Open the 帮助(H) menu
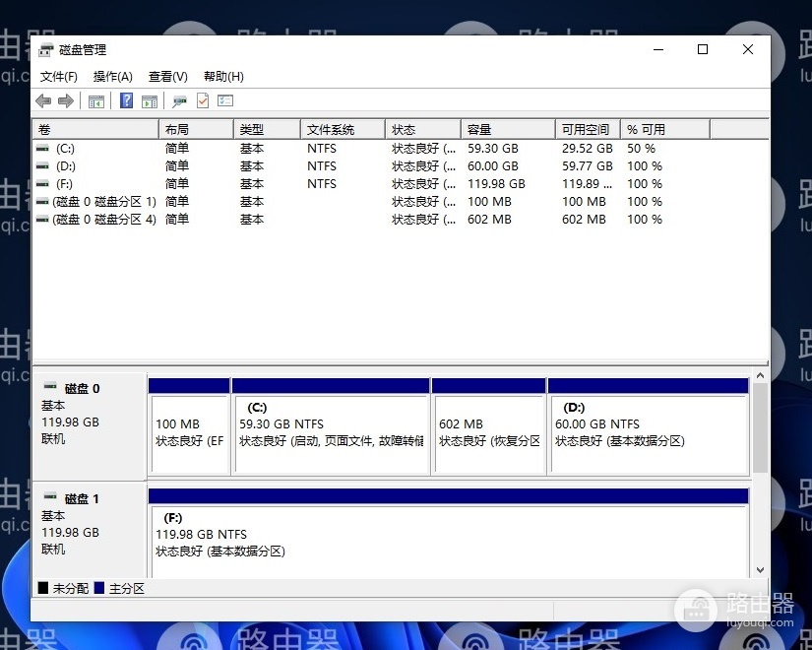The height and width of the screenshot is (650, 812). click(223, 77)
